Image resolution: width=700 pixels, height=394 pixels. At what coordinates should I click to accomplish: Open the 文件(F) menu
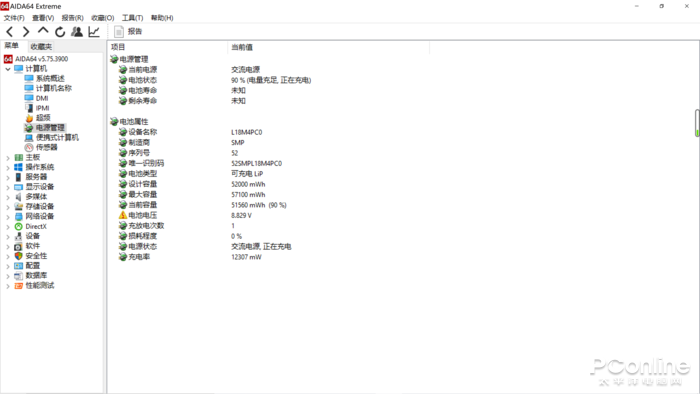[x=14, y=18]
